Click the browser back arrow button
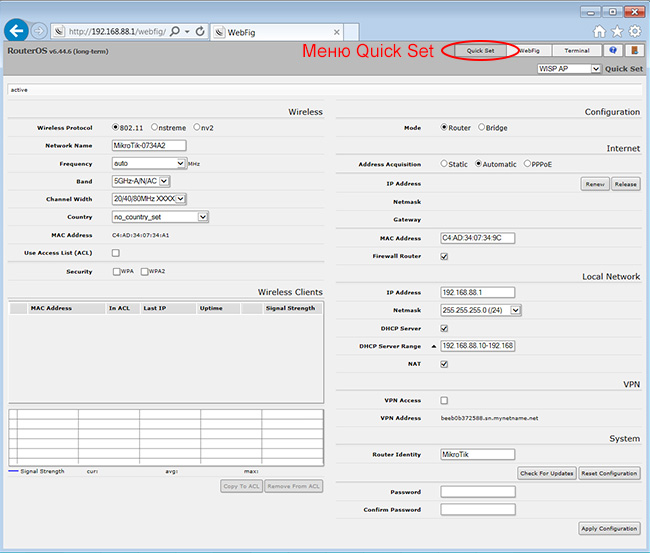 pyautogui.click(x=15, y=31)
